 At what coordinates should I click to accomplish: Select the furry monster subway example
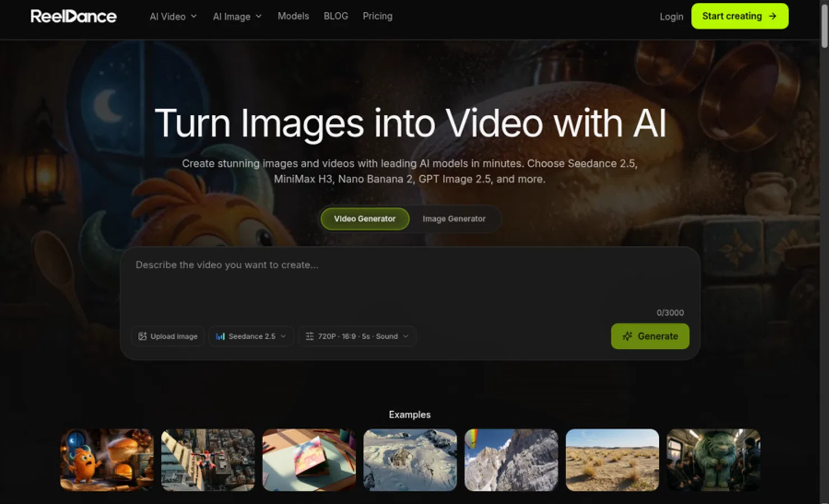click(714, 460)
